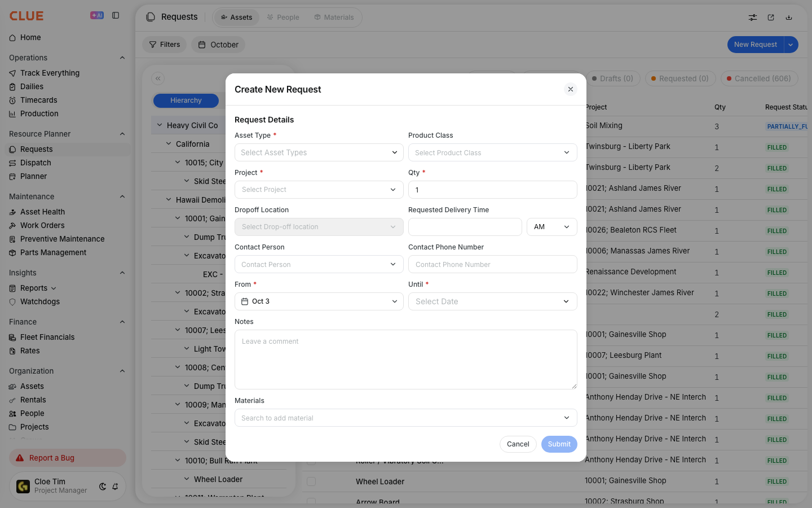Click the Parts Management box icon
The image size is (812, 508).
tap(12, 253)
